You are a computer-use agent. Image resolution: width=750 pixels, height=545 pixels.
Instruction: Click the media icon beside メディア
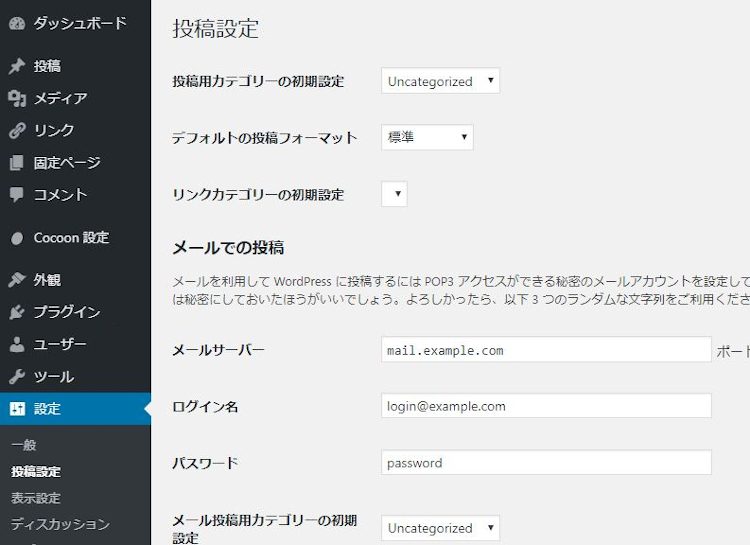pyautogui.click(x=17, y=98)
